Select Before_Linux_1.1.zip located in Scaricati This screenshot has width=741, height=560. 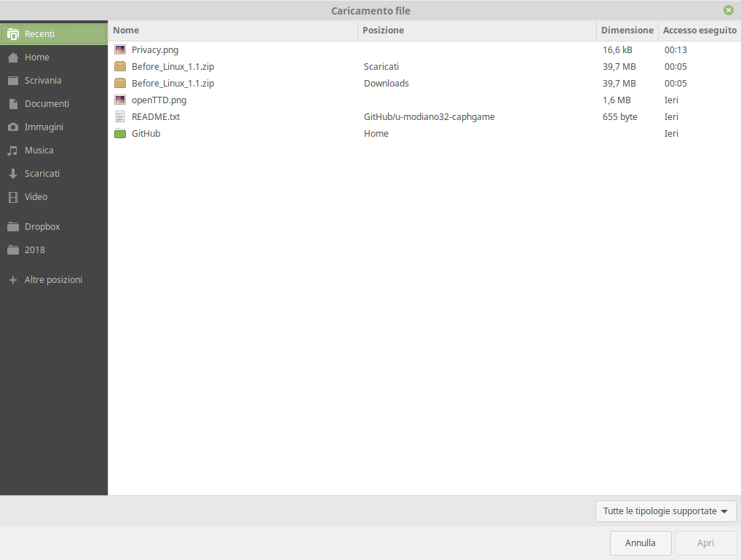click(x=173, y=67)
